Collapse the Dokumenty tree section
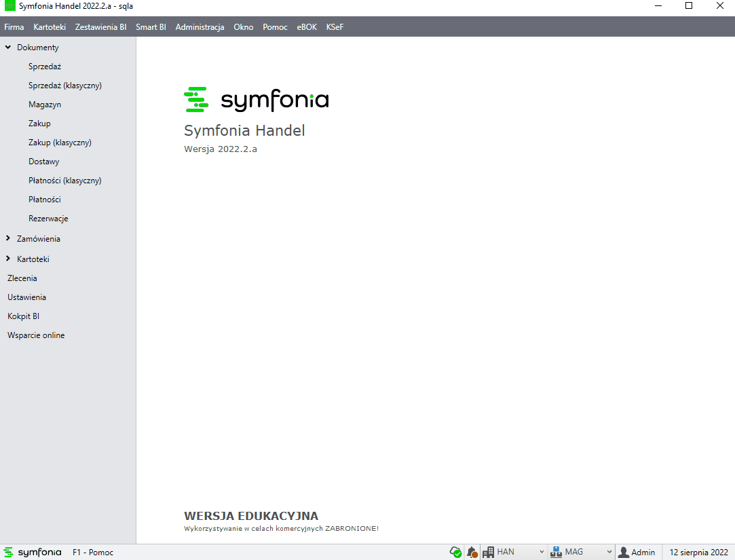 8,48
